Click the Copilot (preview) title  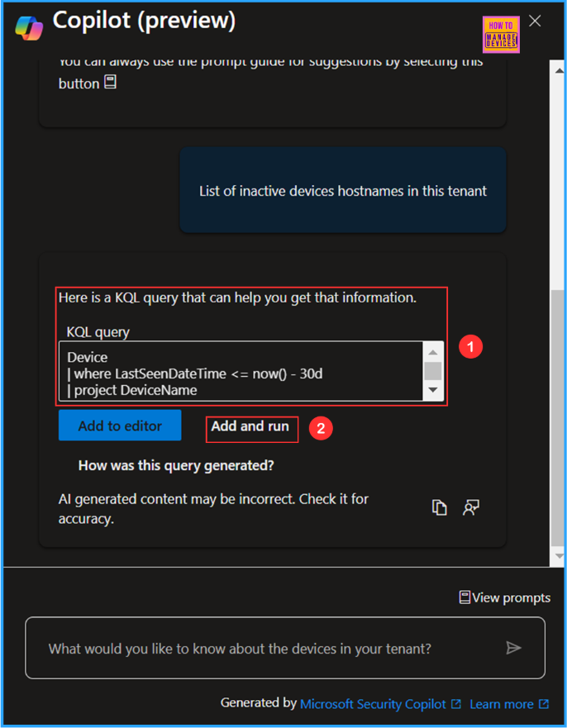click(x=144, y=21)
